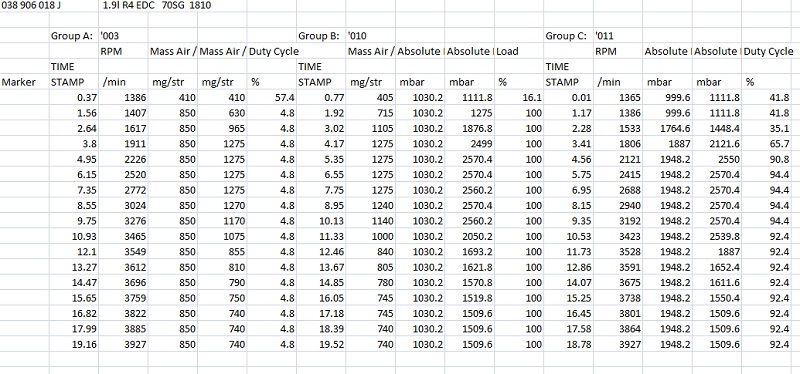Click the cell with value 2499
The image size is (800, 374).
click(469, 143)
